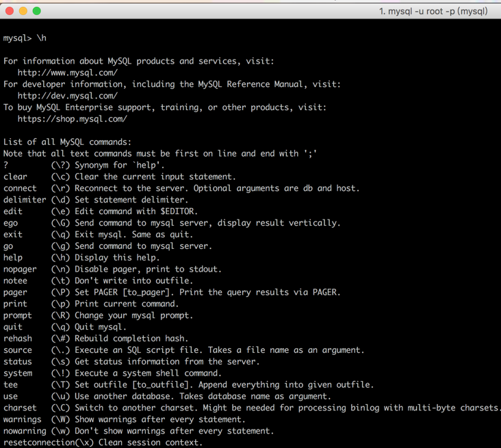Click 'List of all MySQL commands:' line

68,142
